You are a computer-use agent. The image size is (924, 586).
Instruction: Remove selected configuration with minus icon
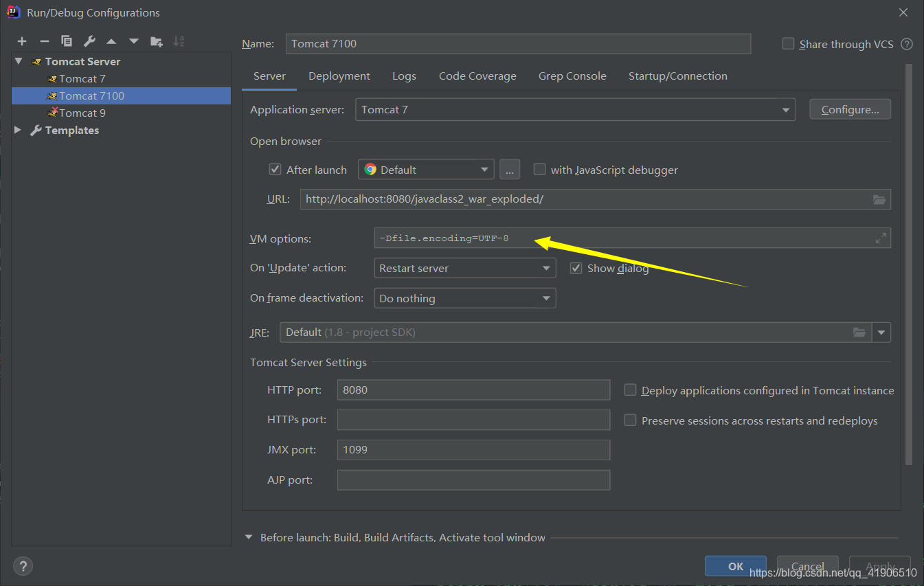pos(45,42)
